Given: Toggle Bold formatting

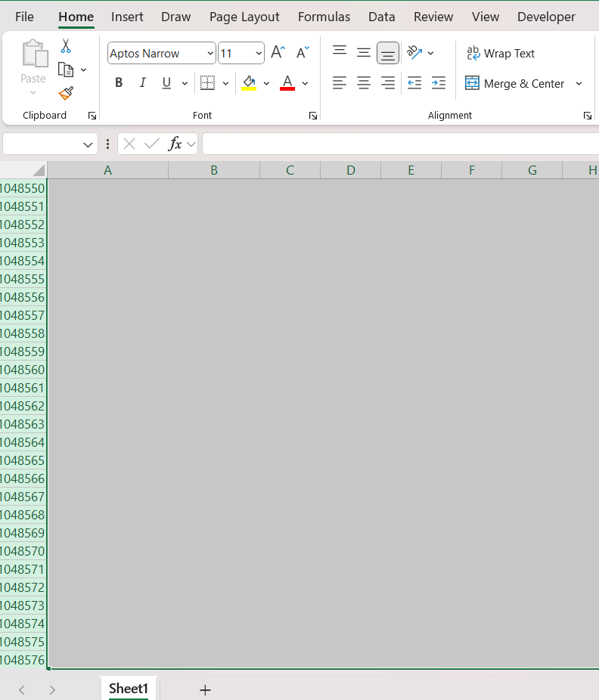Looking at the screenshot, I should click(119, 82).
